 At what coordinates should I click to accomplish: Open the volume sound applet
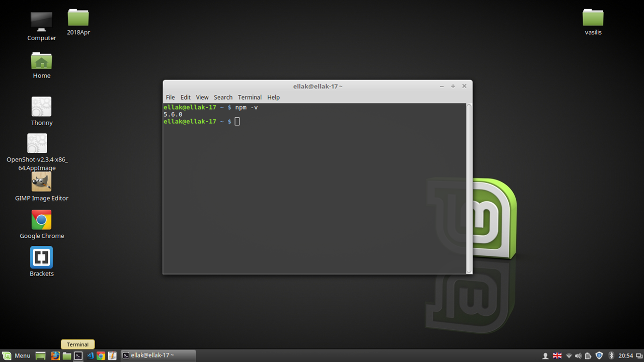coord(578,355)
